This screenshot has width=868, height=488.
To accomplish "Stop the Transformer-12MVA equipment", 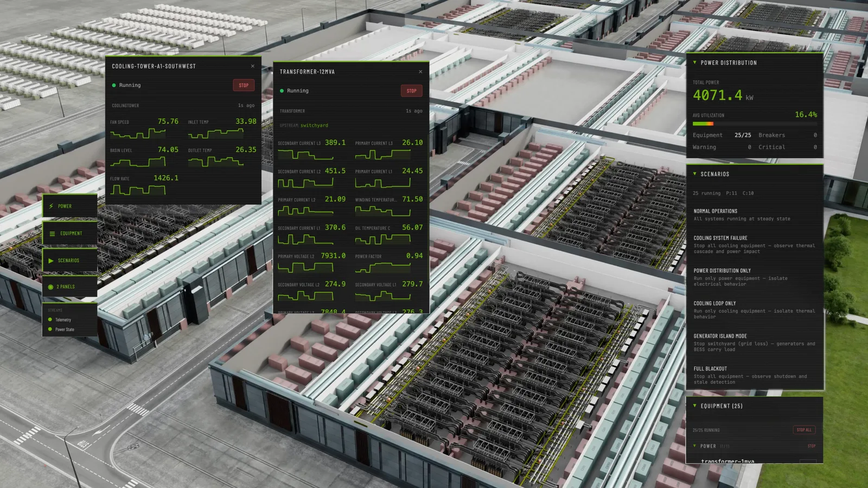I will click(412, 91).
